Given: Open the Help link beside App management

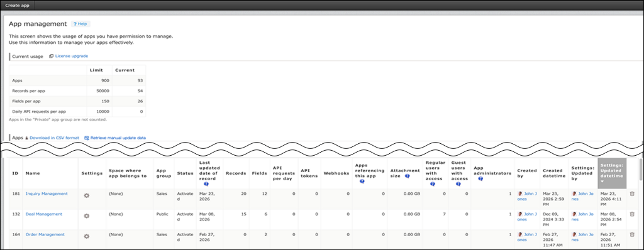Looking at the screenshot, I should (80, 24).
